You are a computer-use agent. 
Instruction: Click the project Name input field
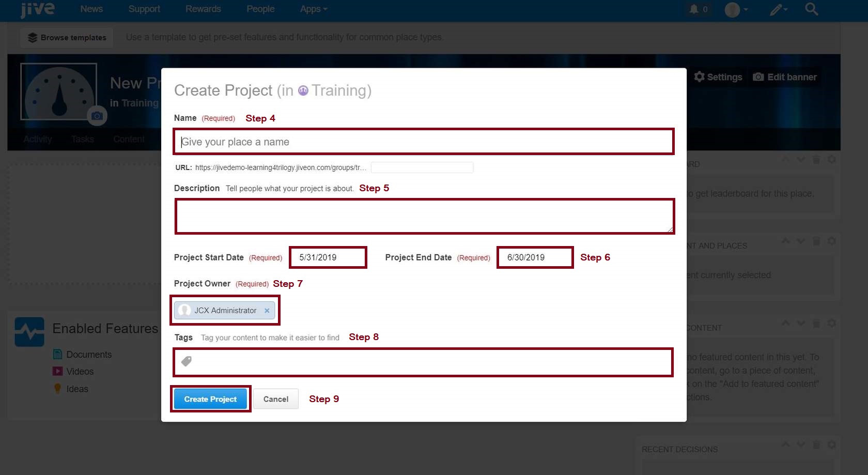[424, 142]
